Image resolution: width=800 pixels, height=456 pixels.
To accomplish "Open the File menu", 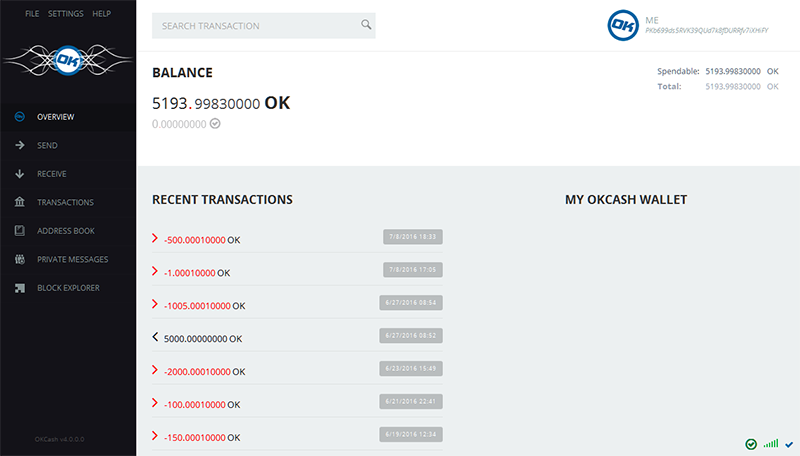I will (32, 14).
